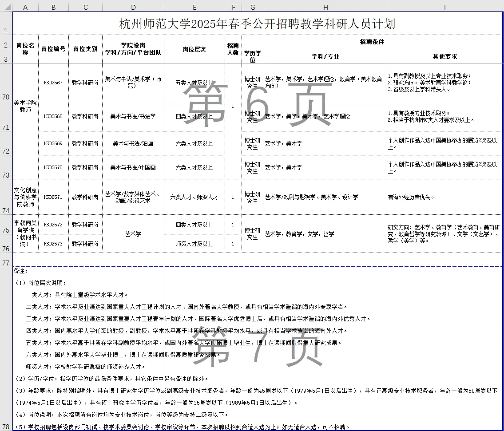Click the 招聘条件 header cell
This screenshot has width=504, height=431.
pos(372,42)
